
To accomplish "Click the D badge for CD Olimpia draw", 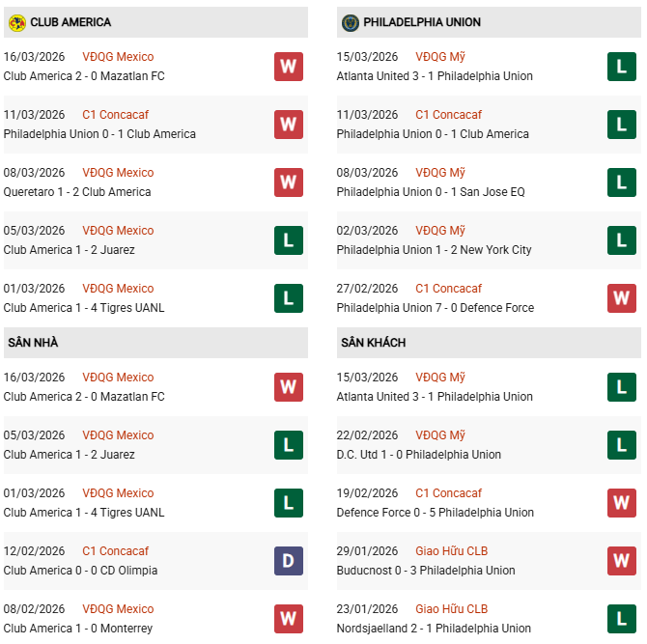I will [x=288, y=561].
